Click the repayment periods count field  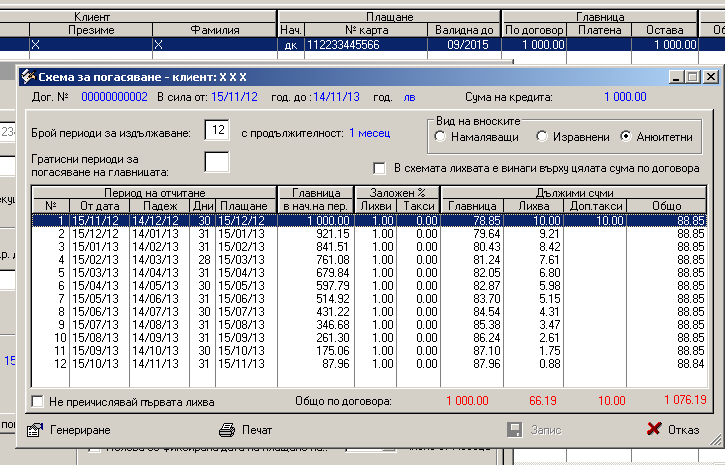[217, 130]
